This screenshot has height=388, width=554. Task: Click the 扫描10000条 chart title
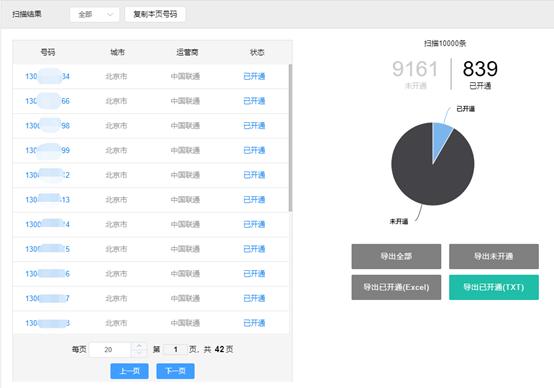445,43
